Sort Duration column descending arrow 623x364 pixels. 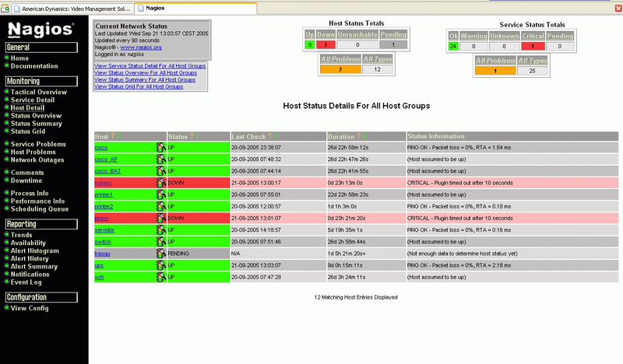click(364, 136)
